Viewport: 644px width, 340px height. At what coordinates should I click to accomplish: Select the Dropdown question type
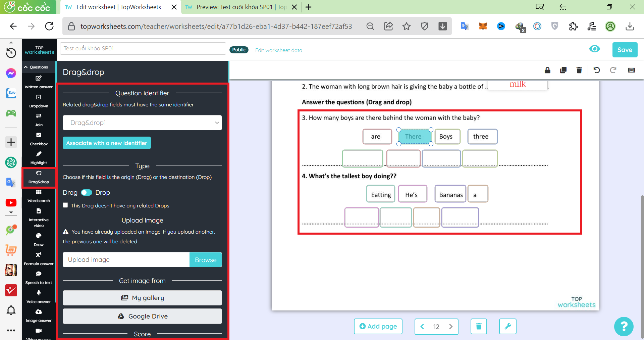click(39, 101)
